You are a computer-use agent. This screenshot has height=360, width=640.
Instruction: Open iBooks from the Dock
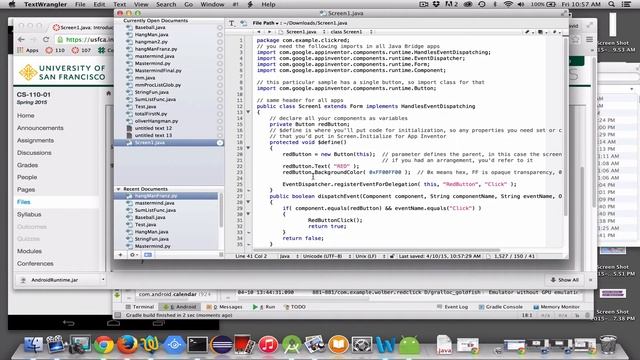click(338, 345)
